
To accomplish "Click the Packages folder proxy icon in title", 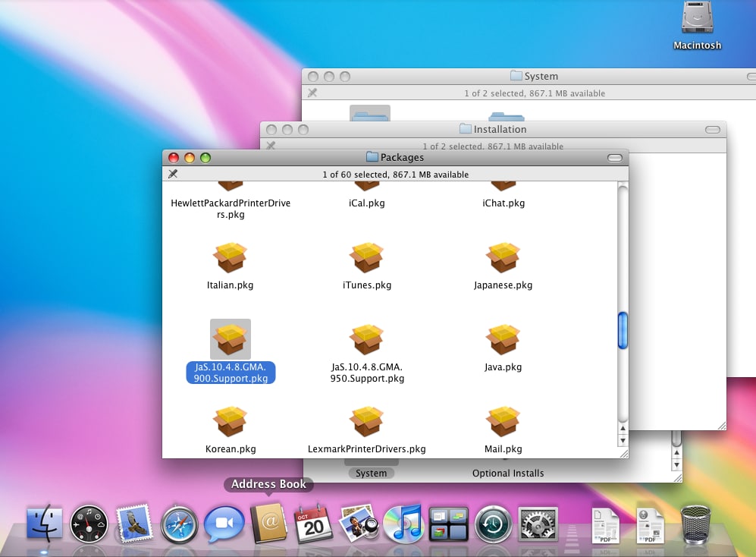I will (x=372, y=157).
